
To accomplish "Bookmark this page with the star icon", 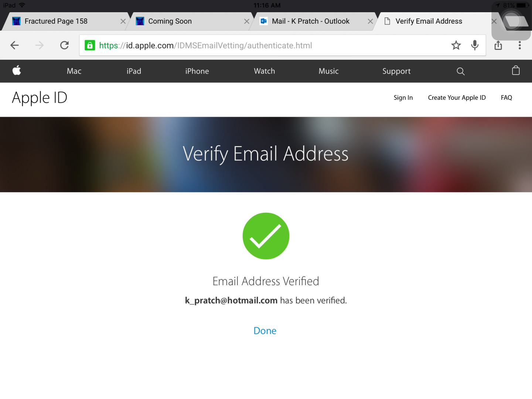I will point(456,45).
